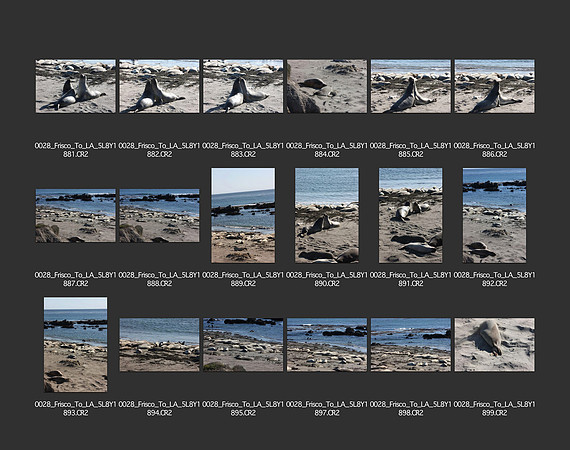Pick thumbnail of photo 888.CR2
The width and height of the screenshot is (570, 450).
(x=159, y=216)
